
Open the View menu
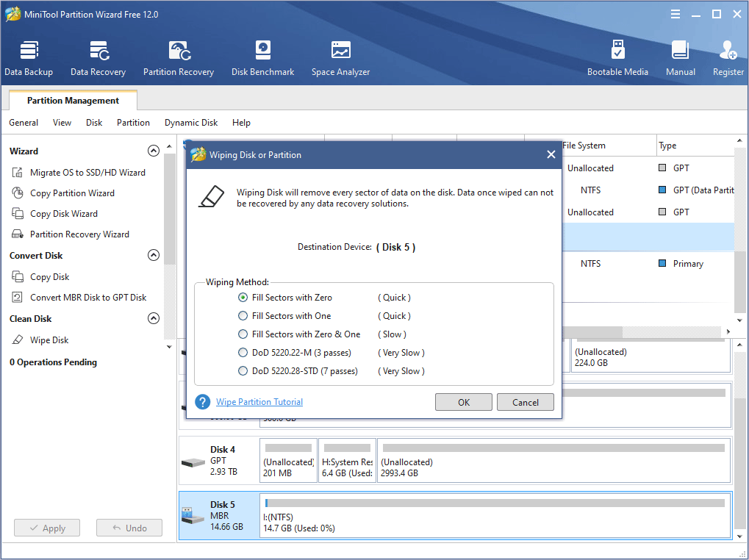click(62, 123)
